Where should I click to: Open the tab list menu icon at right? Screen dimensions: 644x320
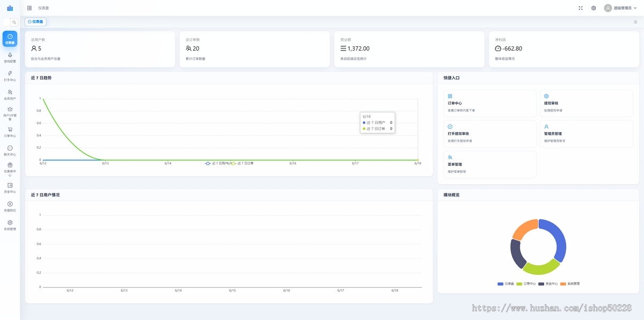point(635,22)
